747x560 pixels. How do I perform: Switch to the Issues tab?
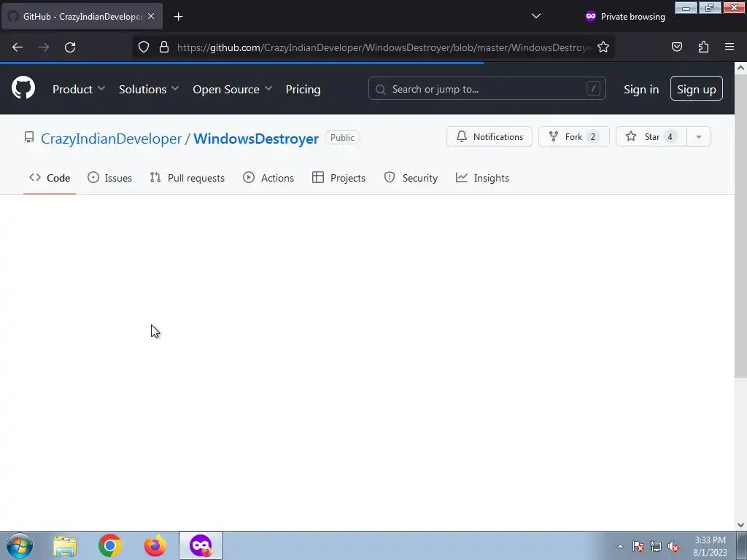[110, 178]
